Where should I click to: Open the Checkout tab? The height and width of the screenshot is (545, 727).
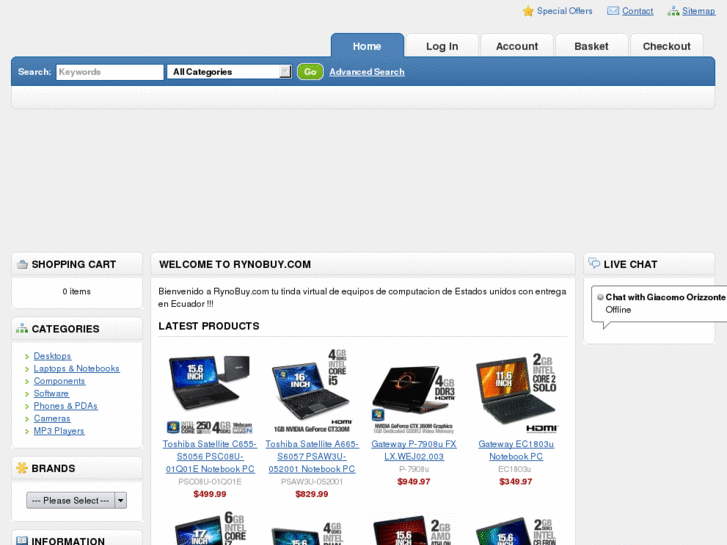point(667,46)
